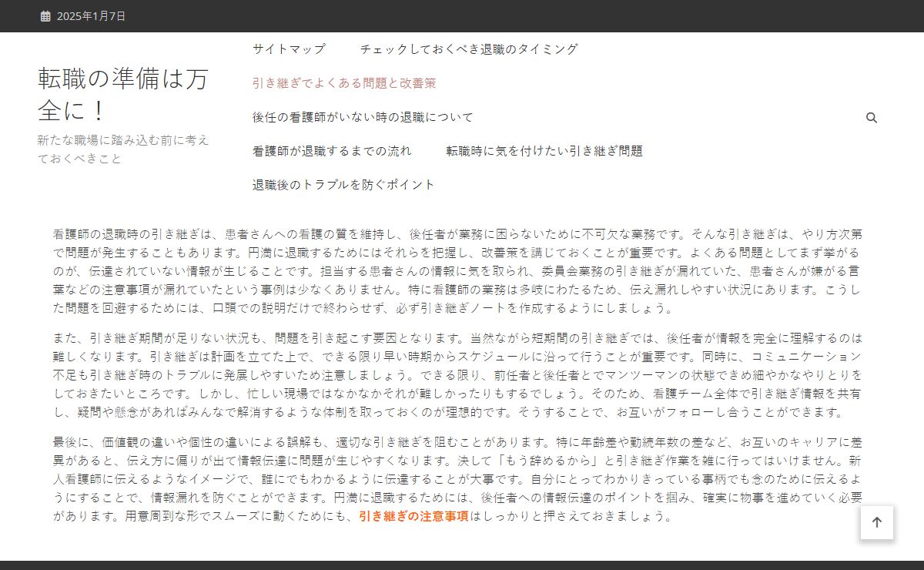Click paragraph starting 最後に、価値観の違いや
Viewport: 924px width, 570px height.
pyautogui.click(x=458, y=478)
